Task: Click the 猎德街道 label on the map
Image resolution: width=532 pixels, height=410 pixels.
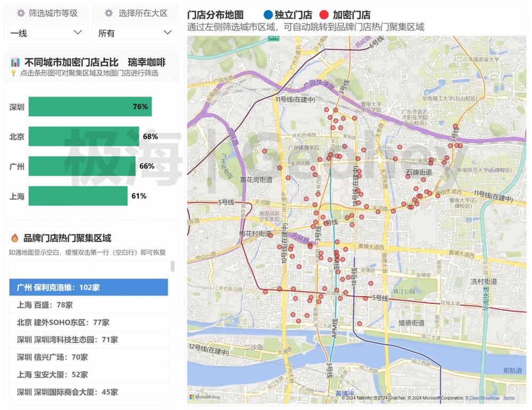Action: tap(411, 322)
